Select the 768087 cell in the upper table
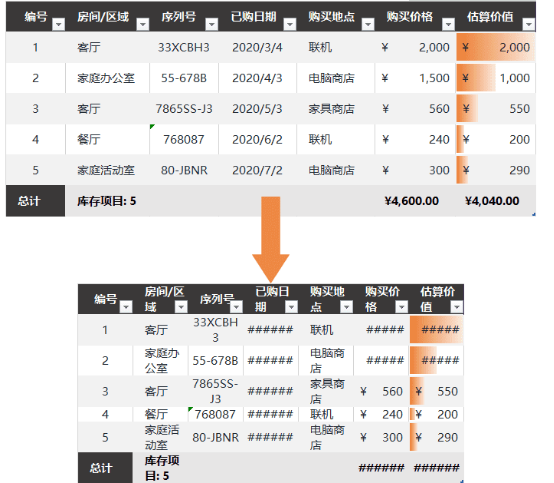Image resolution: width=554 pixels, height=483 pixels. (184, 140)
